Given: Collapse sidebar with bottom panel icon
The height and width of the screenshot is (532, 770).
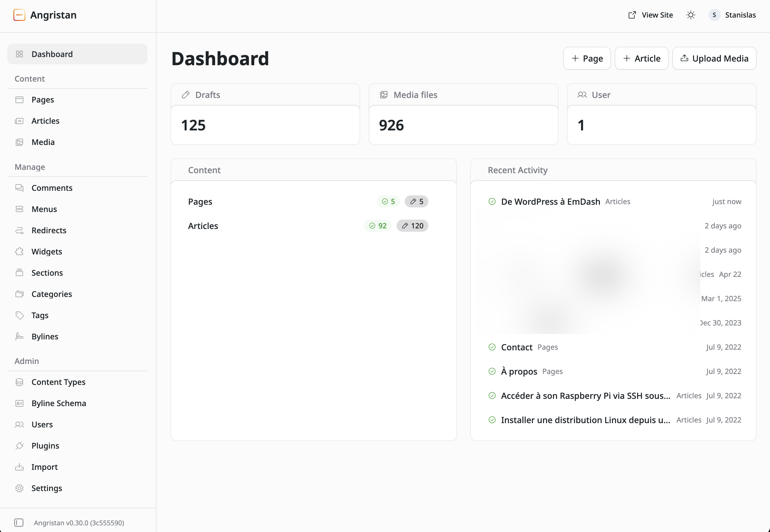Looking at the screenshot, I should click(x=19, y=523).
